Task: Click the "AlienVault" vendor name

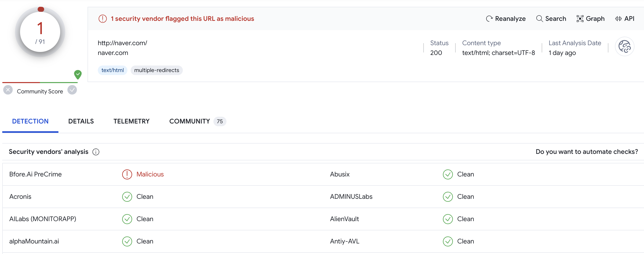Action: [x=344, y=219]
